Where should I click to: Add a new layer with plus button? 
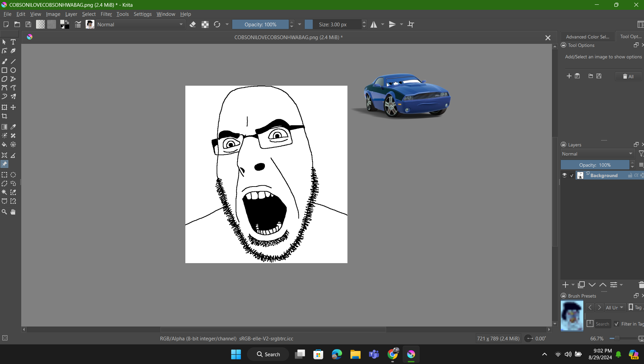(565, 285)
